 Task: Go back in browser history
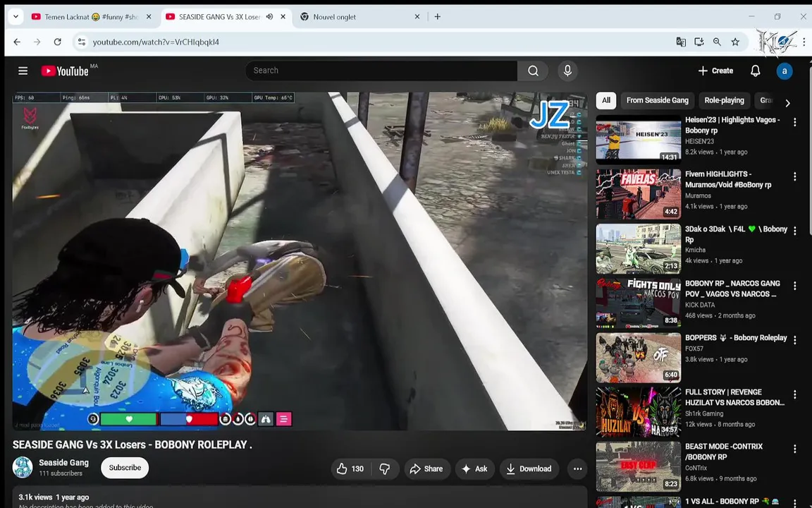tap(17, 42)
